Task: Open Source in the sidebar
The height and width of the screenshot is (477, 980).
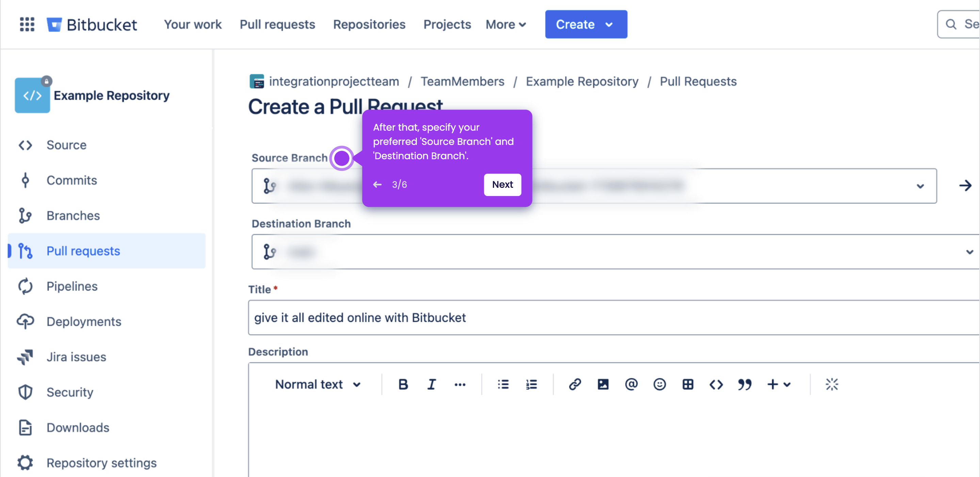Action: point(107,145)
